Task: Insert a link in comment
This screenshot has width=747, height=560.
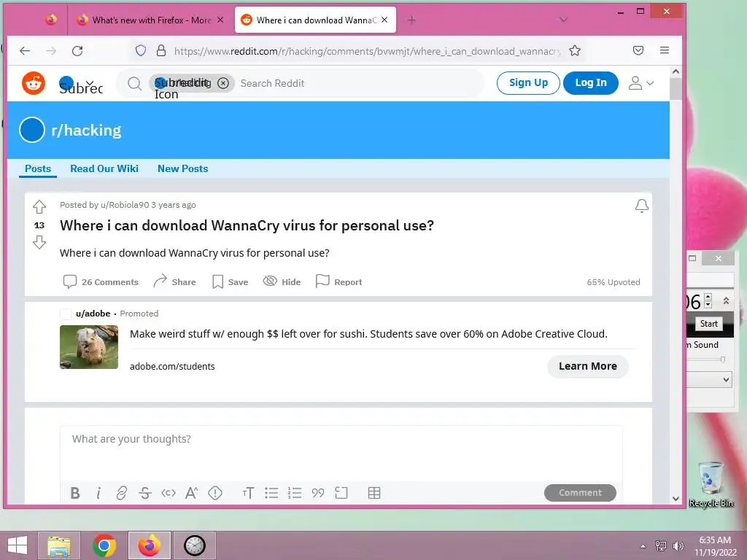Action: 122,493
